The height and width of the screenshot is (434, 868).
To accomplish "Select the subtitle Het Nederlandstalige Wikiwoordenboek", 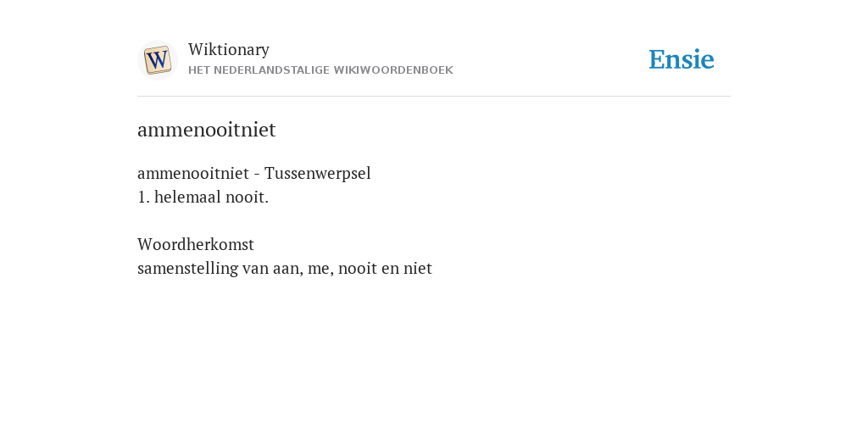I will (x=320, y=70).
